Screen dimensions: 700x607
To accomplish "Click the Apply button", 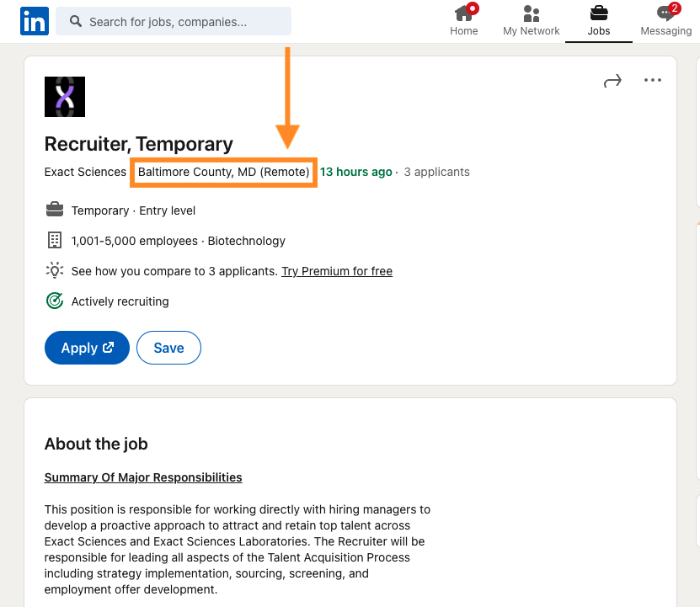I will click(87, 348).
